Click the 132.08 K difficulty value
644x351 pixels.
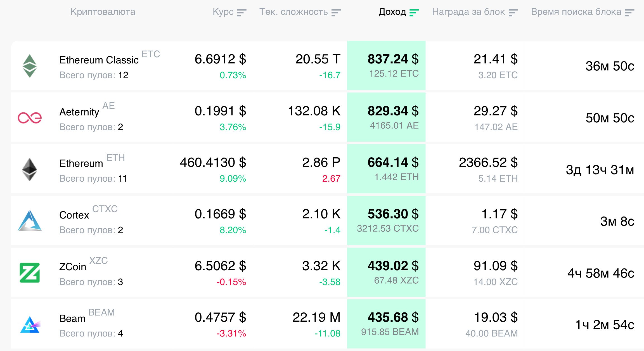[x=314, y=111]
